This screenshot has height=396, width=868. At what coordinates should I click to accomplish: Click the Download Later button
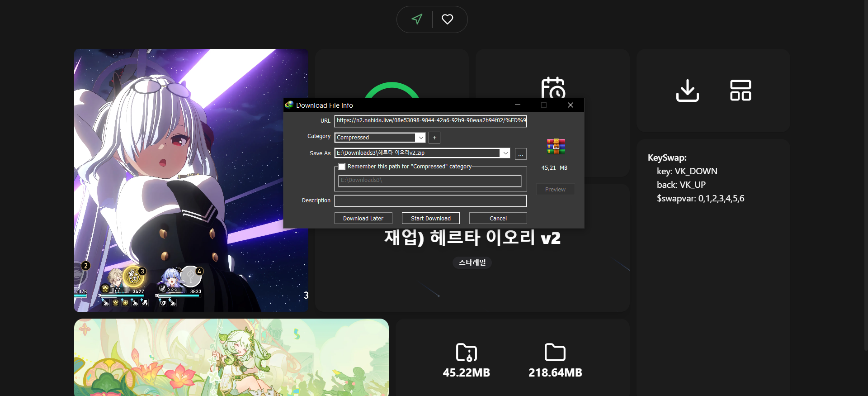(363, 218)
